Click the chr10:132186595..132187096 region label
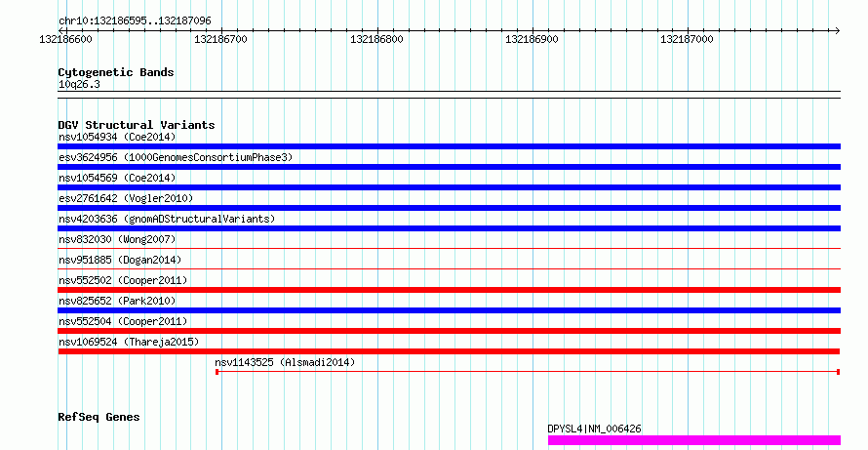 pos(135,21)
